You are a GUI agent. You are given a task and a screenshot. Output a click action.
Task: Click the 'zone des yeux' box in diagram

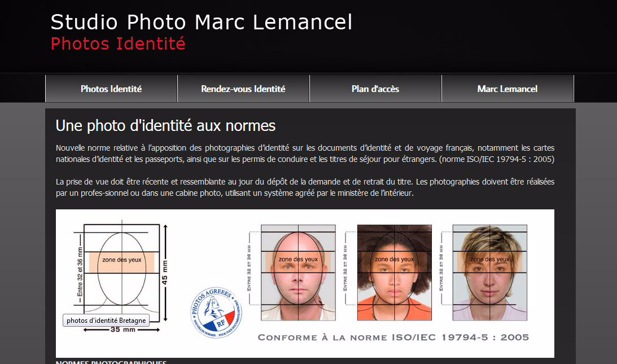(122, 262)
